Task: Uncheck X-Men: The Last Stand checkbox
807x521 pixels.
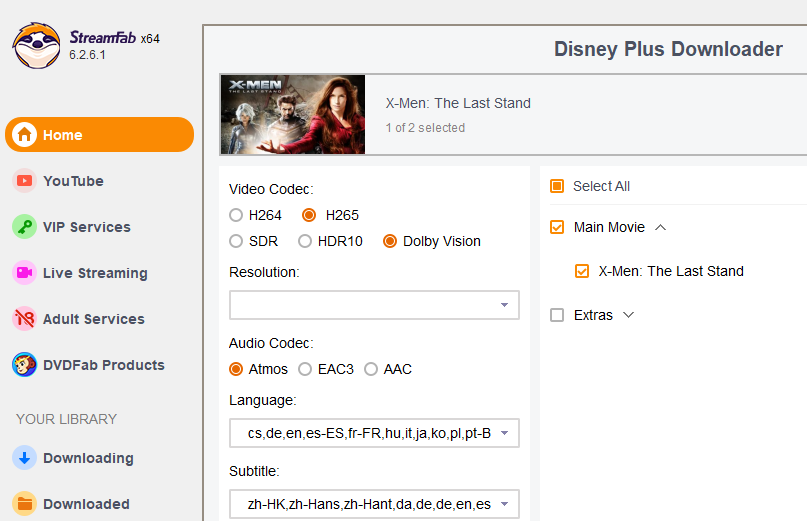Action: [x=582, y=271]
